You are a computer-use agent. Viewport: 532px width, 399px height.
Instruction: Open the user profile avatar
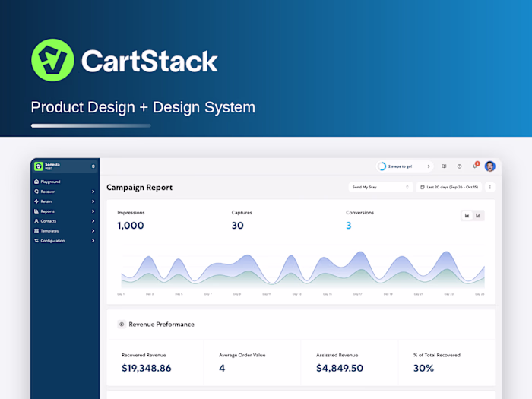coord(490,166)
